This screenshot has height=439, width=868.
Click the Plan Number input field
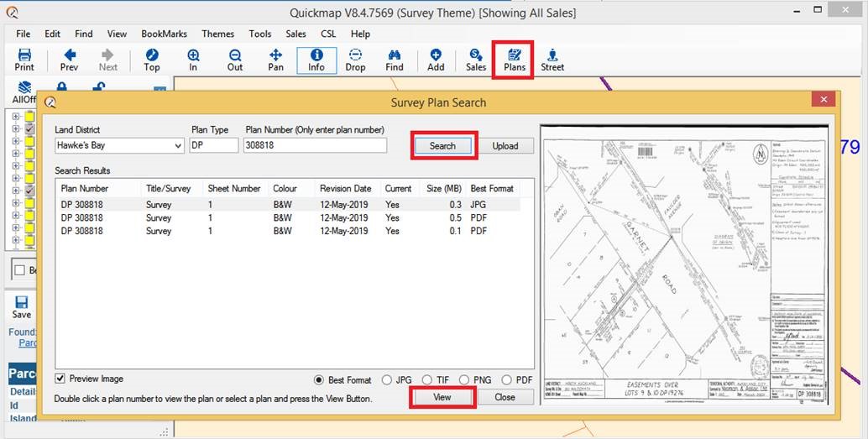[316, 145]
